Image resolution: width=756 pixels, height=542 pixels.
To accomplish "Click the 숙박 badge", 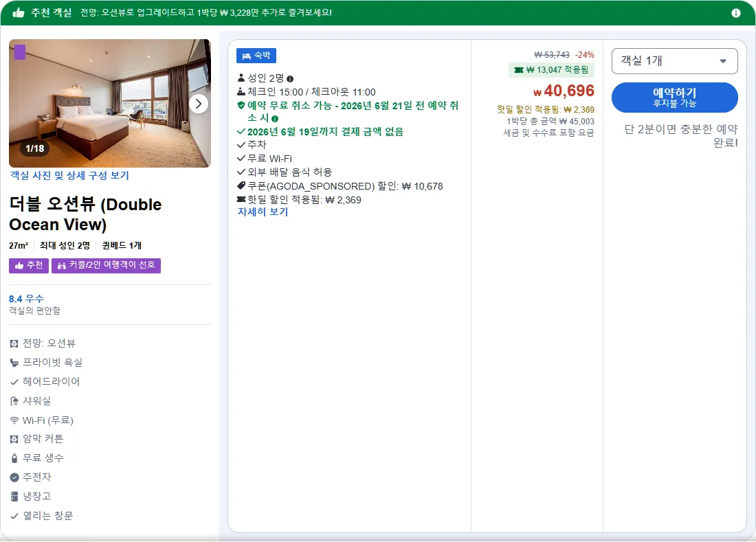I will pyautogui.click(x=256, y=56).
